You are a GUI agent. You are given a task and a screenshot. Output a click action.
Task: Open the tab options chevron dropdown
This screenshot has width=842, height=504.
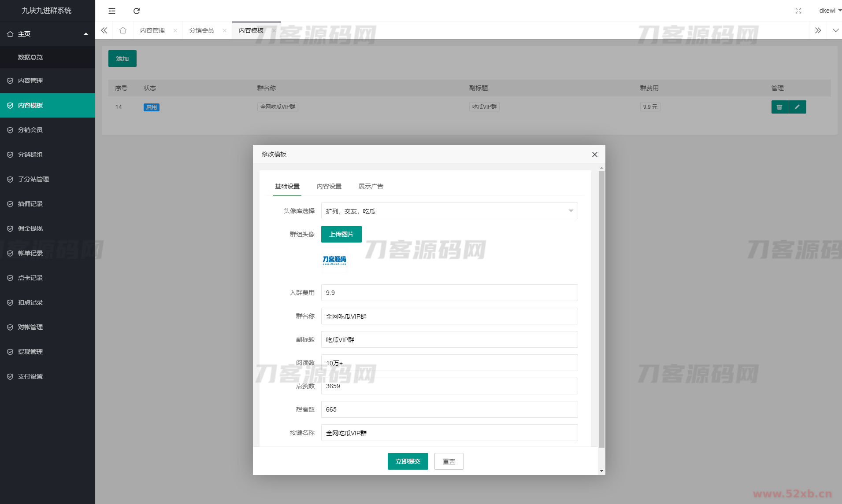coord(835,30)
